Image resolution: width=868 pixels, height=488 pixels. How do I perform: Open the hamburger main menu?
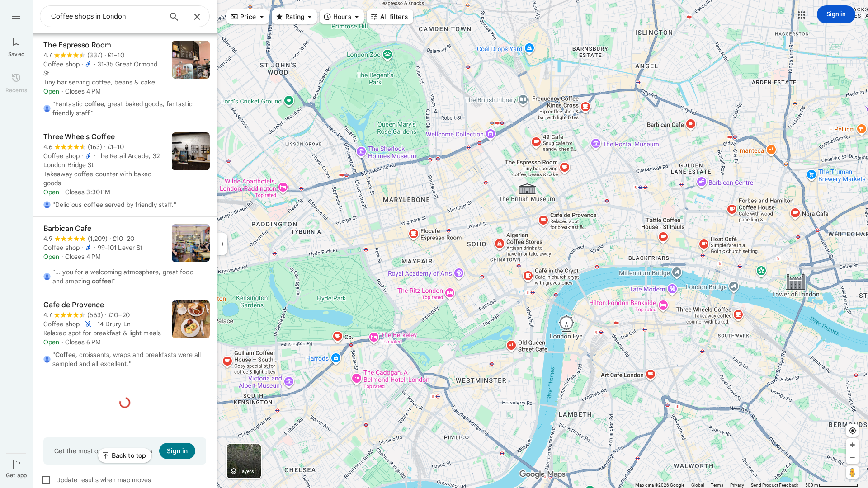[16, 16]
